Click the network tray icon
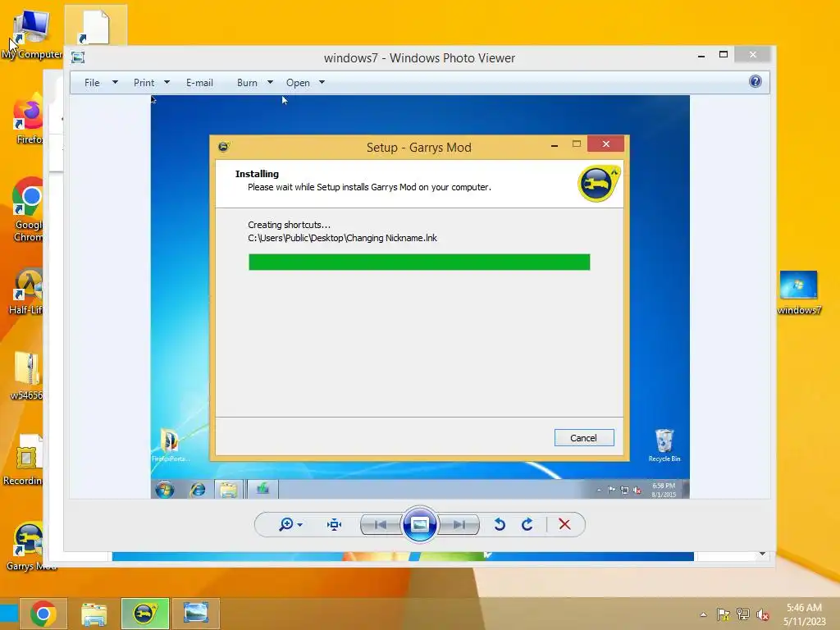This screenshot has height=630, width=840. [743, 614]
